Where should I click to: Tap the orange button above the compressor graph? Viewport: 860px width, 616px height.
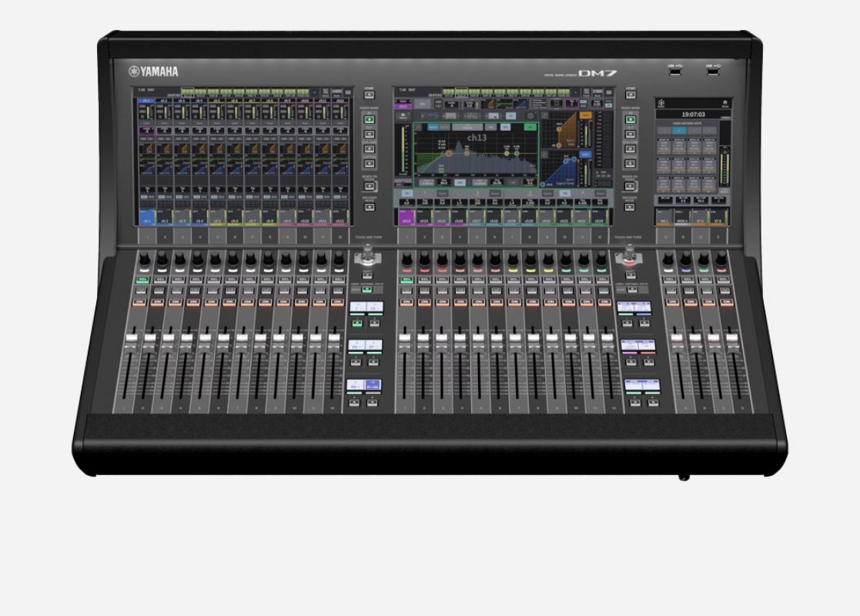click(585, 115)
